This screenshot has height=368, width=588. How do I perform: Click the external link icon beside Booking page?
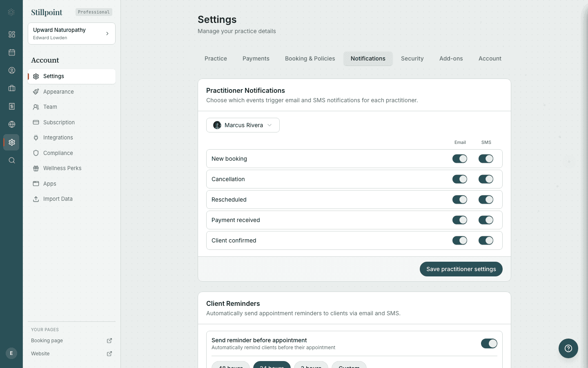point(109,341)
